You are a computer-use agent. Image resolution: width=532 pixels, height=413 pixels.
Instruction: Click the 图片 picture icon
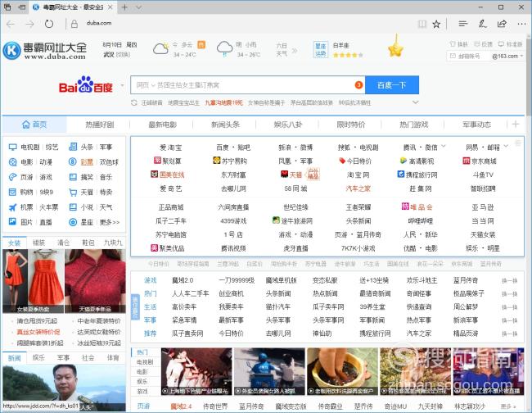pyautogui.click(x=12, y=222)
